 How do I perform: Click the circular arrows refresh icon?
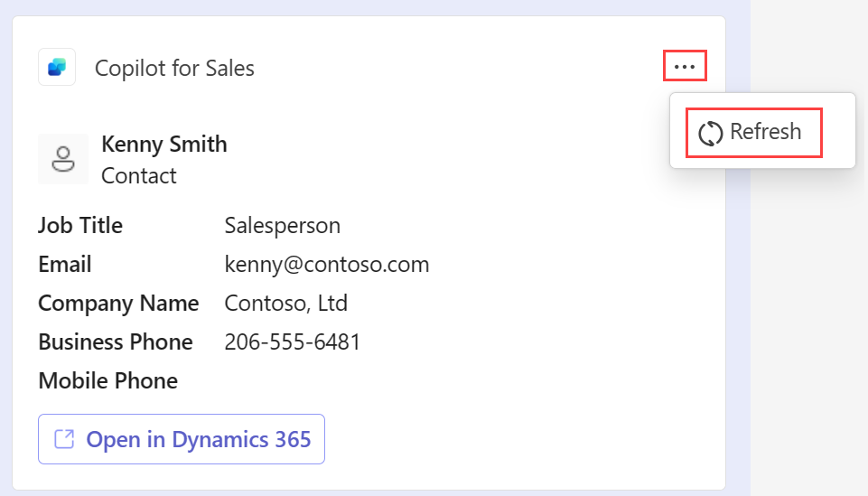[711, 133]
